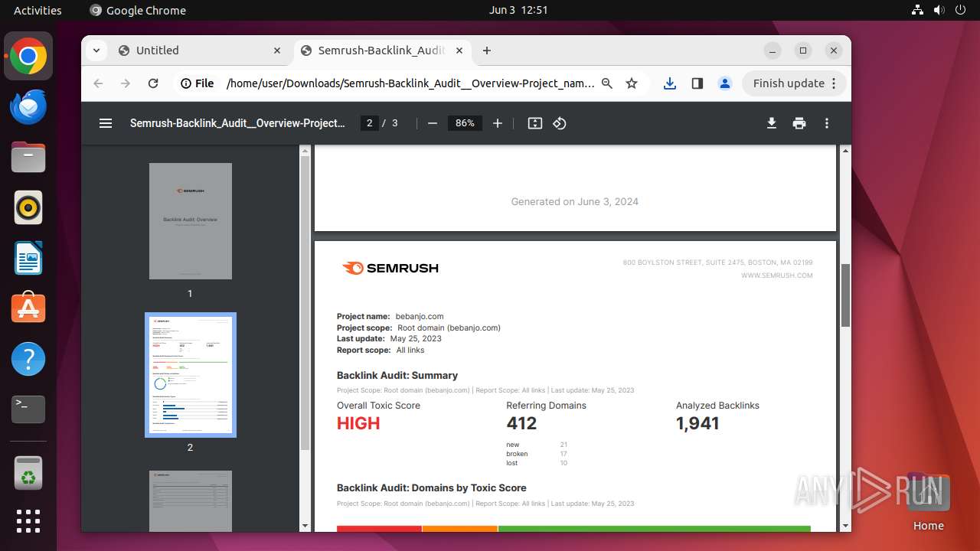Reload the page in Chrome

153,83
